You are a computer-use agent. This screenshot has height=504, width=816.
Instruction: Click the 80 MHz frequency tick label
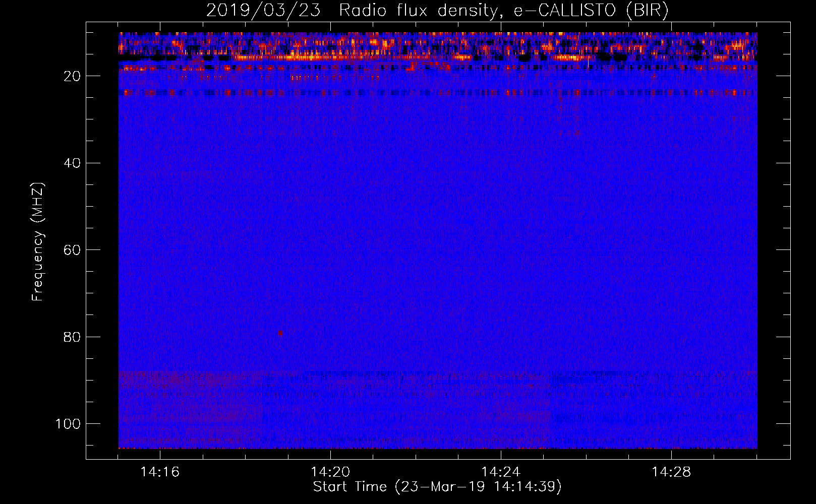tap(72, 337)
